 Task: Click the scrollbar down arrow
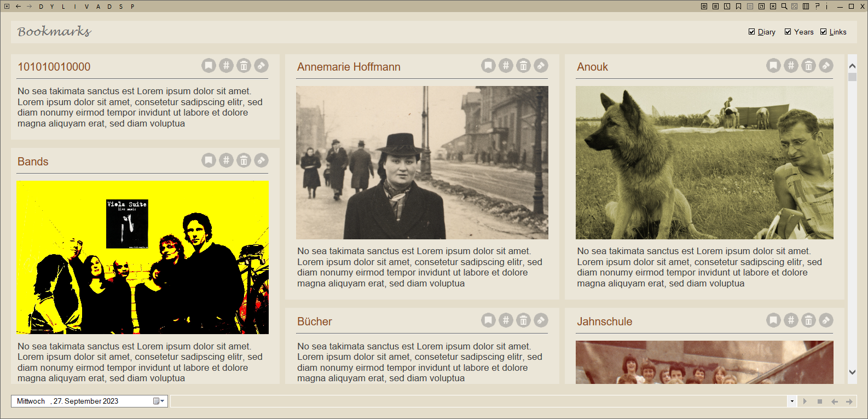pos(852,372)
